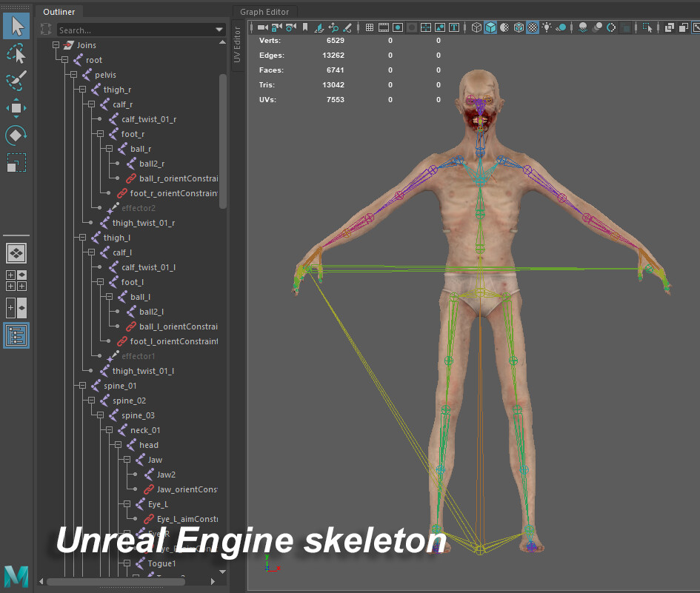
Task: Toggle Smooth Shade All display mode
Action: (491, 27)
